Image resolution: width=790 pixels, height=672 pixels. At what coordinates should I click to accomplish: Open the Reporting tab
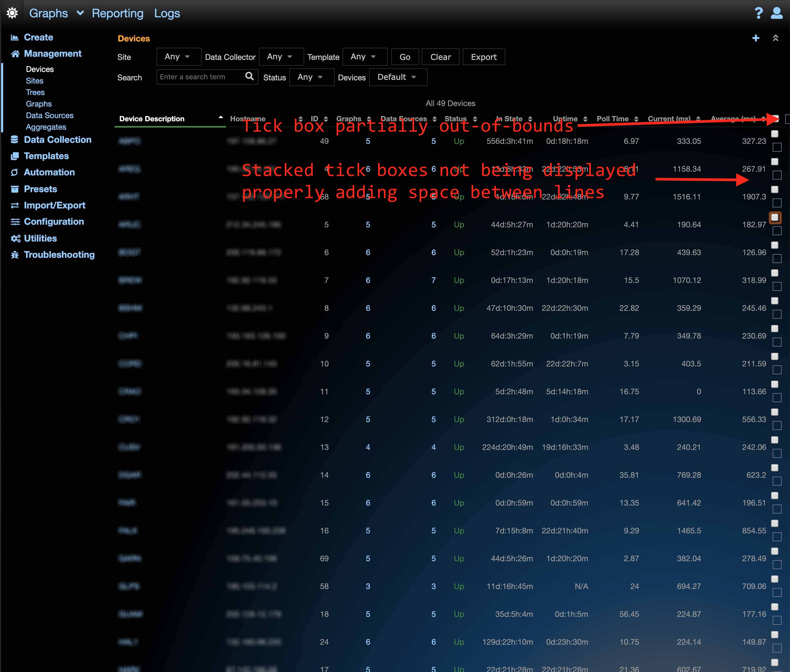[x=117, y=13]
